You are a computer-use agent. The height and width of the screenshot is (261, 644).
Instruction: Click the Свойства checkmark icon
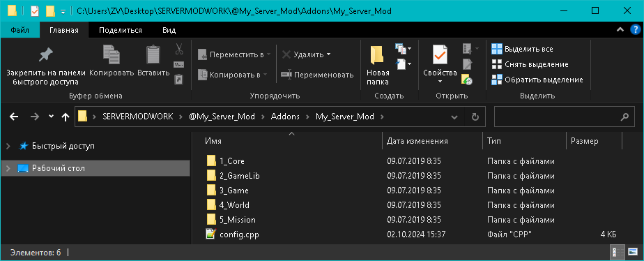coord(440,54)
